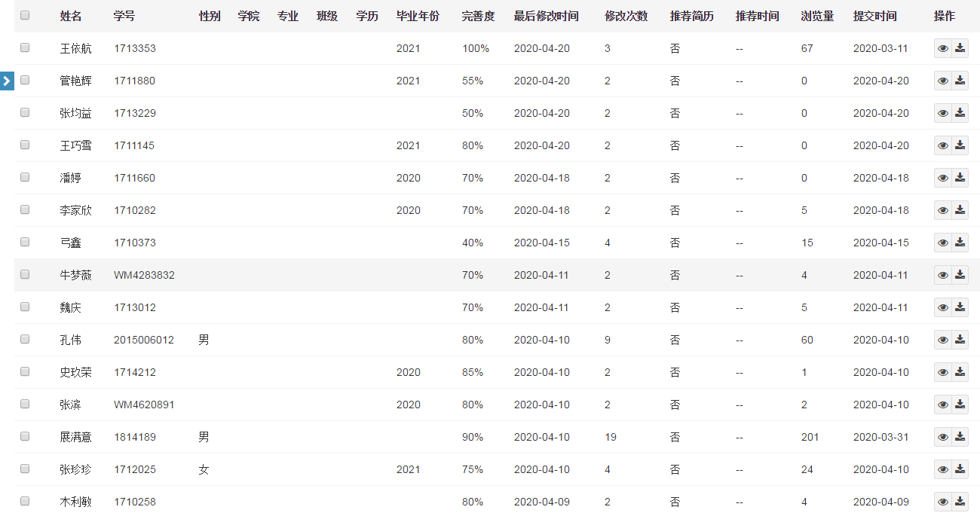Sort by 最后修改时间 column header

(x=546, y=16)
